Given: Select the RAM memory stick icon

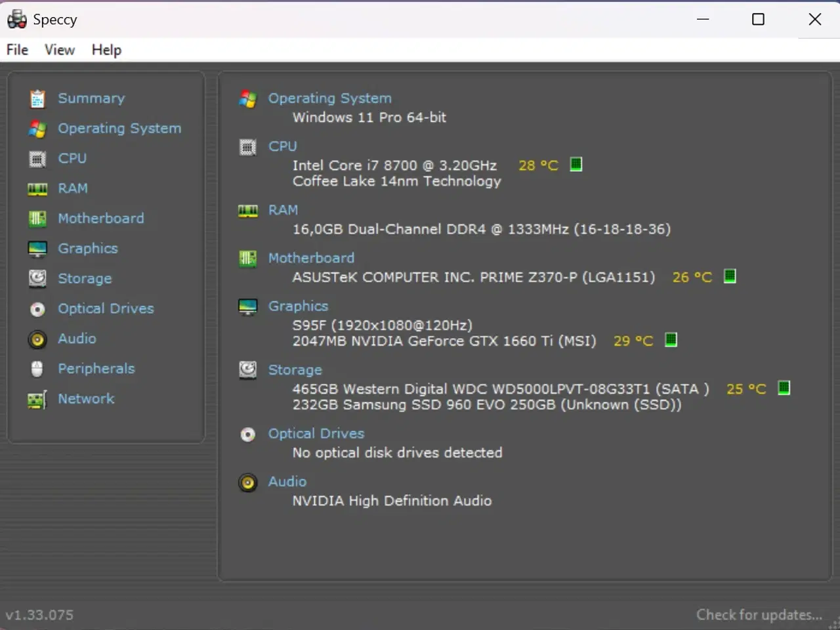Looking at the screenshot, I should 37,188.
